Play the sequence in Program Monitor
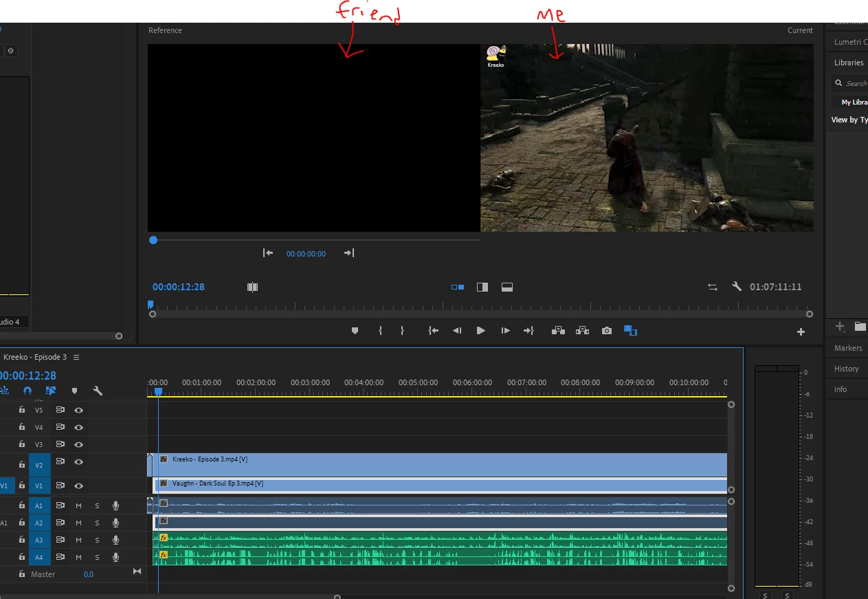 pos(480,331)
